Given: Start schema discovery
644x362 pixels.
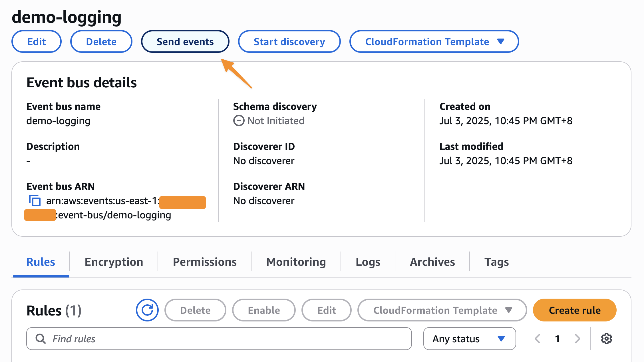Looking at the screenshot, I should click(289, 42).
